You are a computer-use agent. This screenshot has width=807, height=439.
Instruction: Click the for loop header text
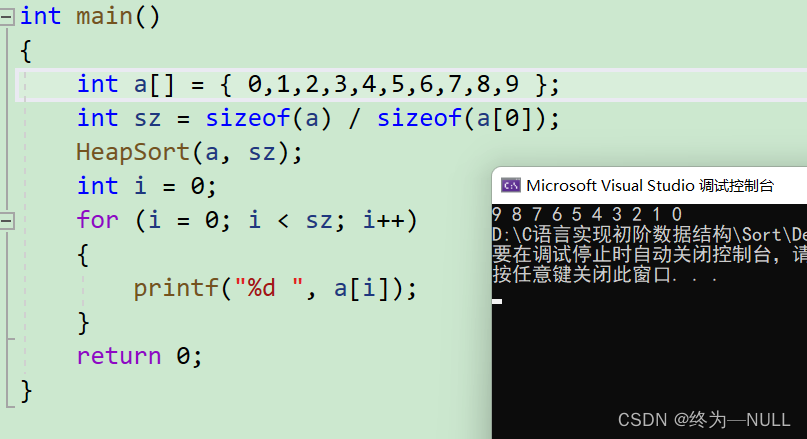click(247, 220)
